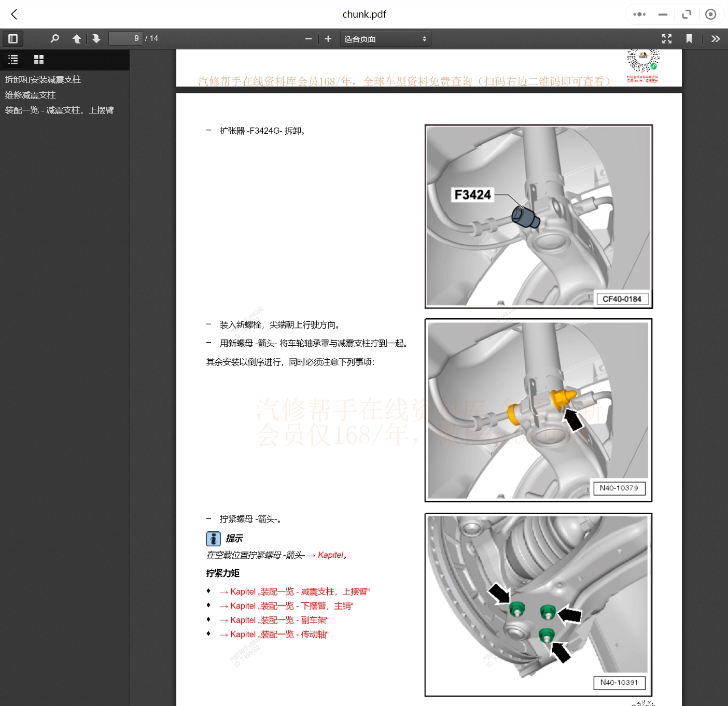This screenshot has height=706, width=728.
Task: Open the find in document search
Action: coord(54,38)
